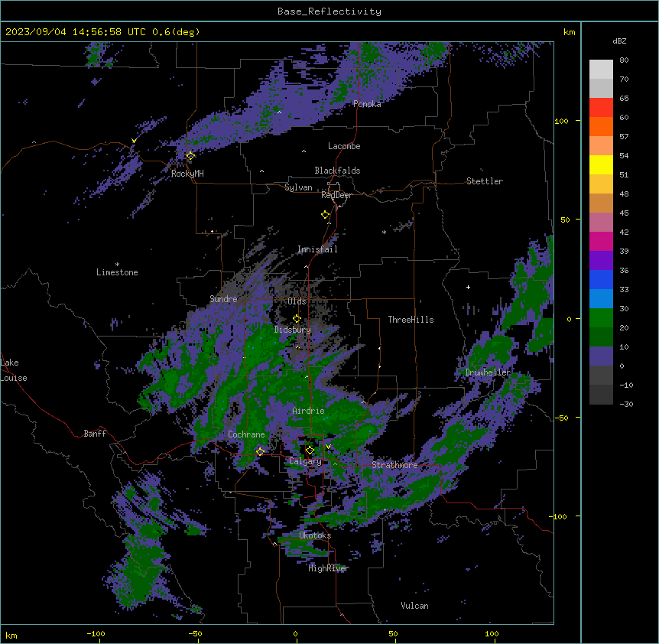
Task: Click the Lake Louise label
Action: pos(14,370)
